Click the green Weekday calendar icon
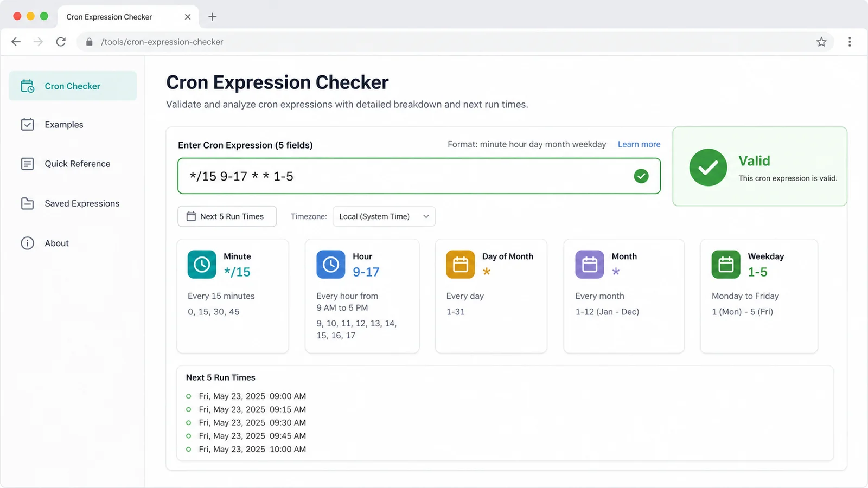 pyautogui.click(x=726, y=264)
